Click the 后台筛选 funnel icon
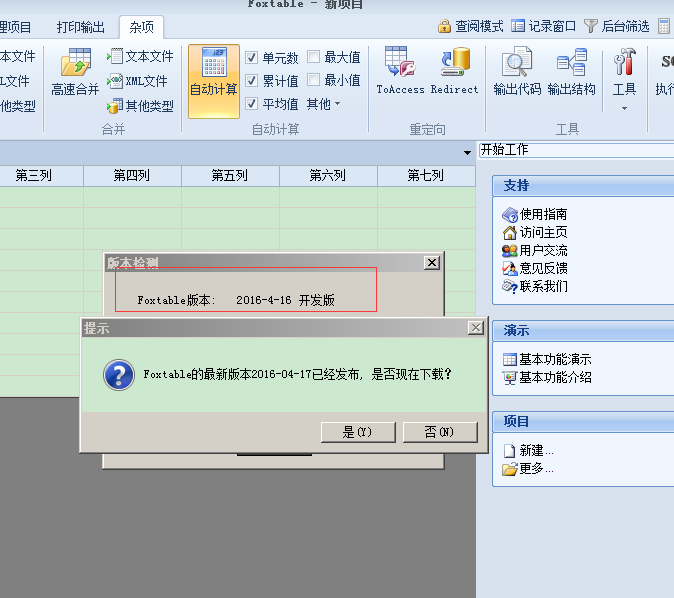The image size is (674, 598). 591,26
